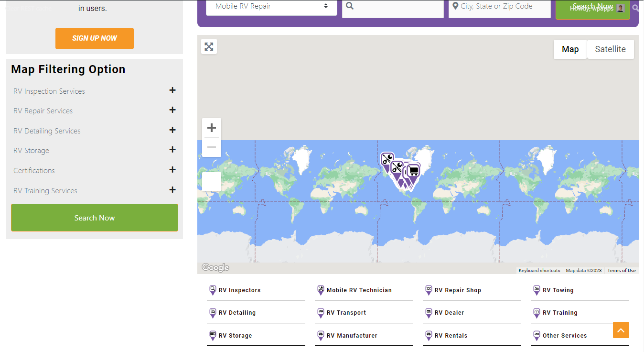This screenshot has width=644, height=352.
Task: Open the Mobile RV Repair dropdown
Action: pos(271,7)
